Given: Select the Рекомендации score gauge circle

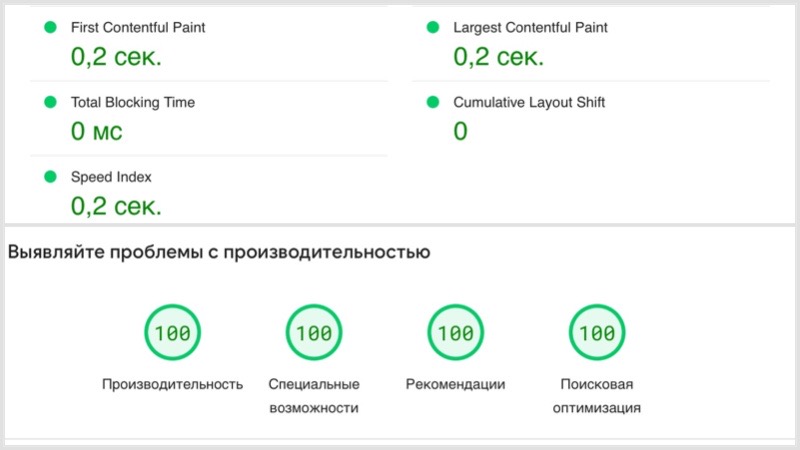Looking at the screenshot, I should (455, 333).
